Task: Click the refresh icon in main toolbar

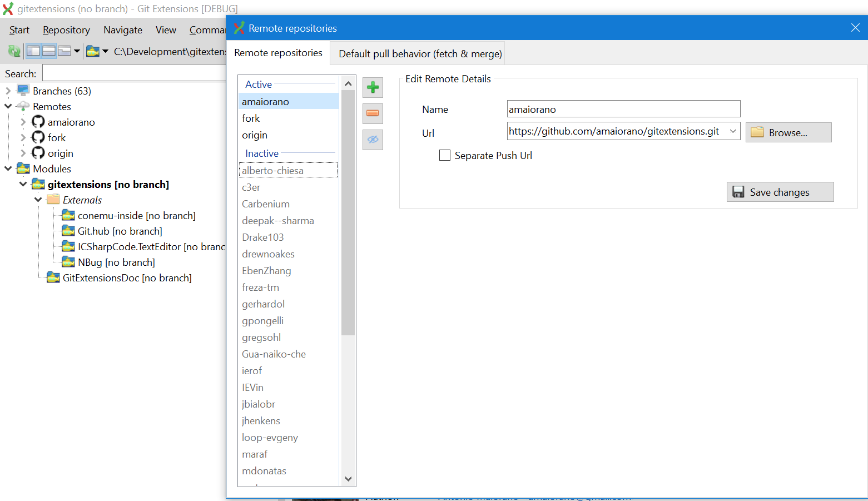Action: click(14, 51)
